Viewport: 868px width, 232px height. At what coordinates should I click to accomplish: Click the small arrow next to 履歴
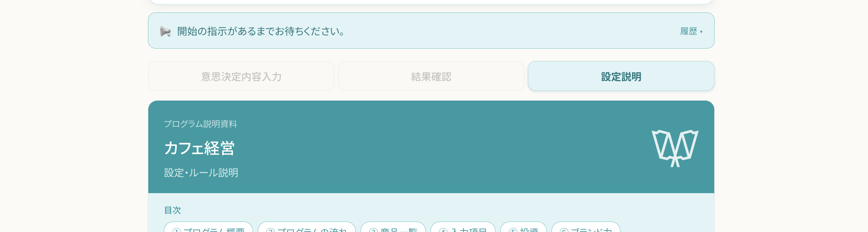click(x=701, y=32)
